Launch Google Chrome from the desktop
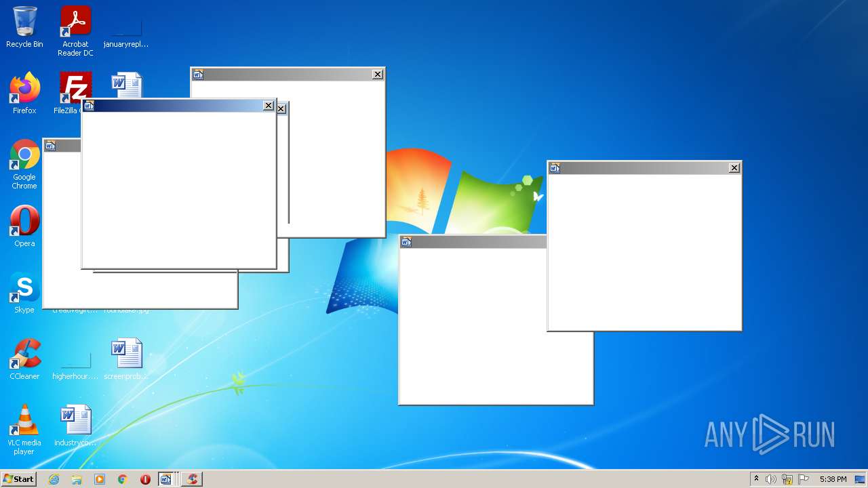This screenshot has height=488, width=868. (x=24, y=164)
